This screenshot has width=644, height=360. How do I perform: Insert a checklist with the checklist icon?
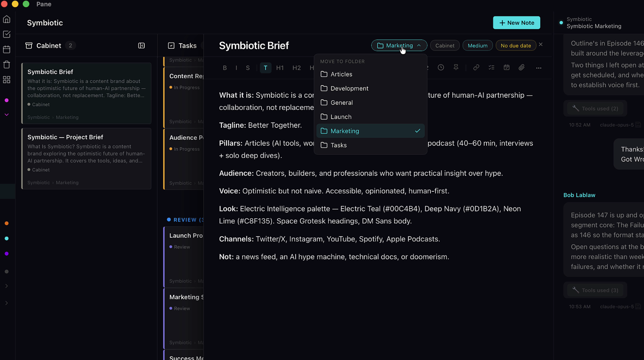pos(491,68)
